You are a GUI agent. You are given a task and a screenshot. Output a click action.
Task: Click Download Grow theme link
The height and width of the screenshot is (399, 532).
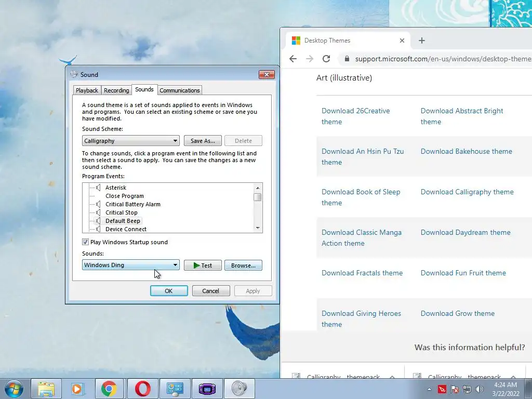tap(457, 313)
